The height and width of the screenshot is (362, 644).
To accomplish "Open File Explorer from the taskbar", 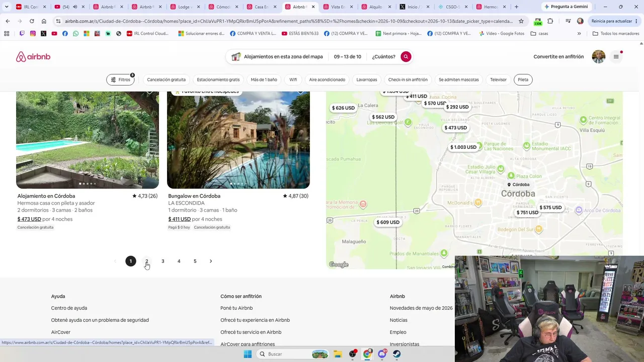I will 338,354.
